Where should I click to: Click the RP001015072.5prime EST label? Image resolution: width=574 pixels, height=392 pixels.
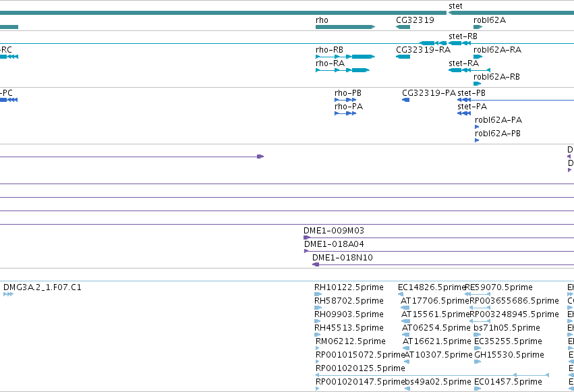(360, 355)
